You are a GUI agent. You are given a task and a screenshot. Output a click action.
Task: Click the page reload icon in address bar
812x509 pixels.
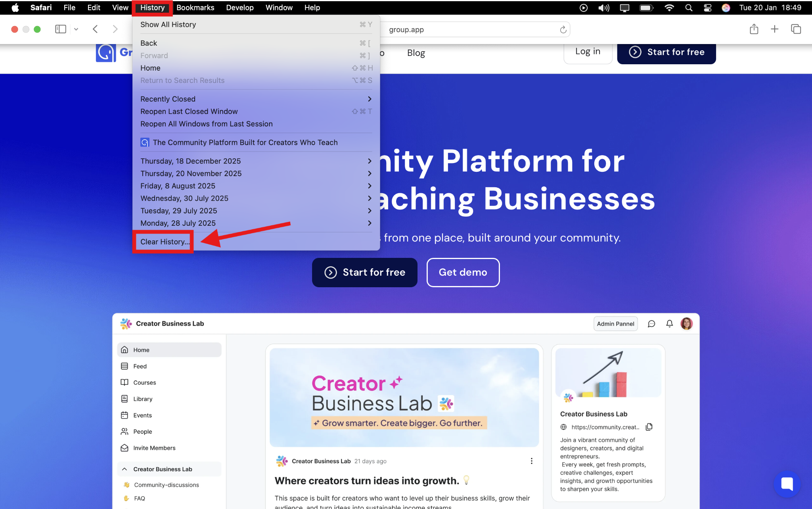[x=563, y=30]
